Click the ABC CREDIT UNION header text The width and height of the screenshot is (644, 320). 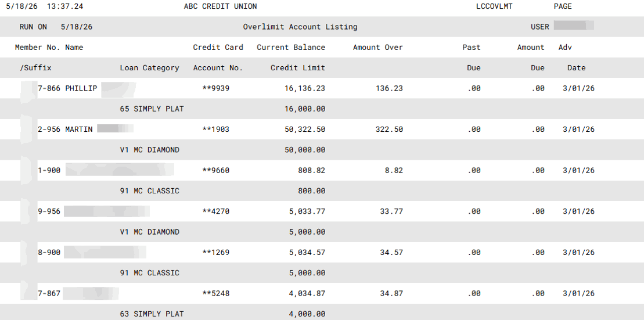(221, 6)
